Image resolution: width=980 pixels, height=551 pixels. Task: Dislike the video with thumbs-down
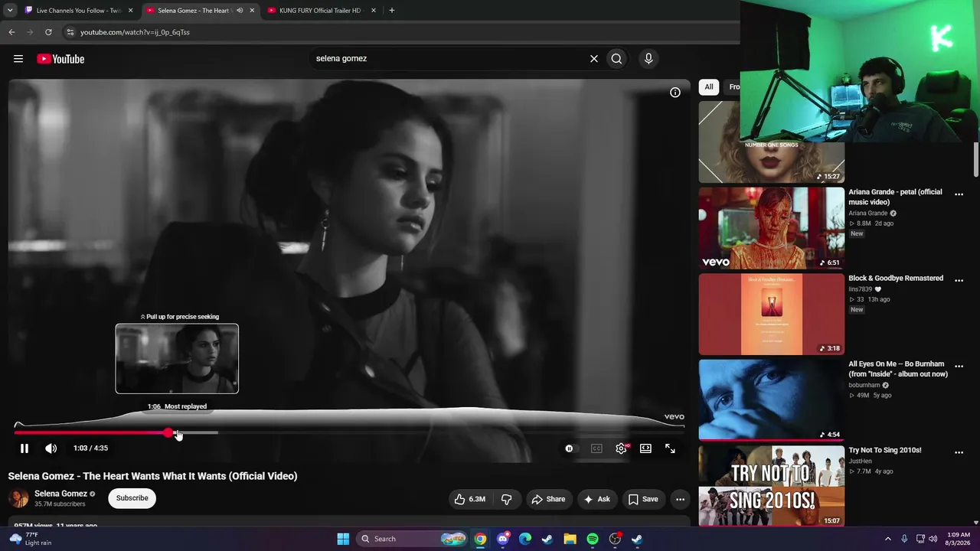click(x=506, y=499)
